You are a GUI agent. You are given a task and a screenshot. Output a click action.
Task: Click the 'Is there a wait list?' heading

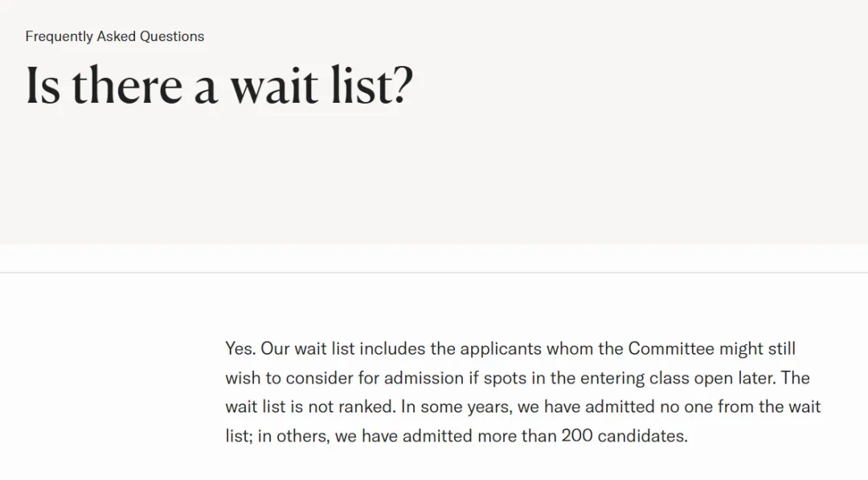tap(219, 85)
